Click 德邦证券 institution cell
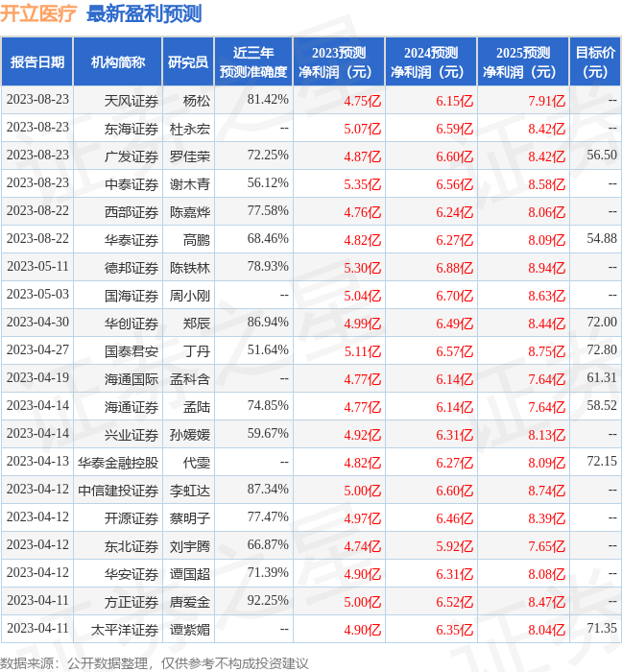The height and width of the screenshot is (672, 622). 132,268
